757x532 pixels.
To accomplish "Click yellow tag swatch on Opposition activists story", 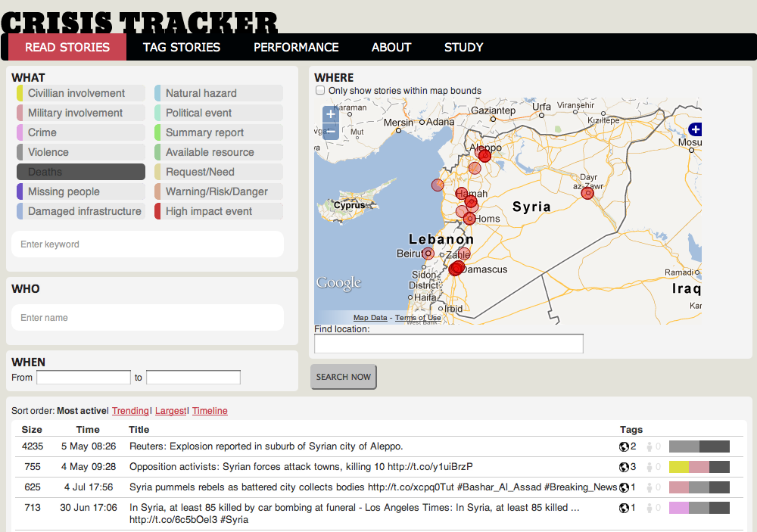I will coord(679,467).
